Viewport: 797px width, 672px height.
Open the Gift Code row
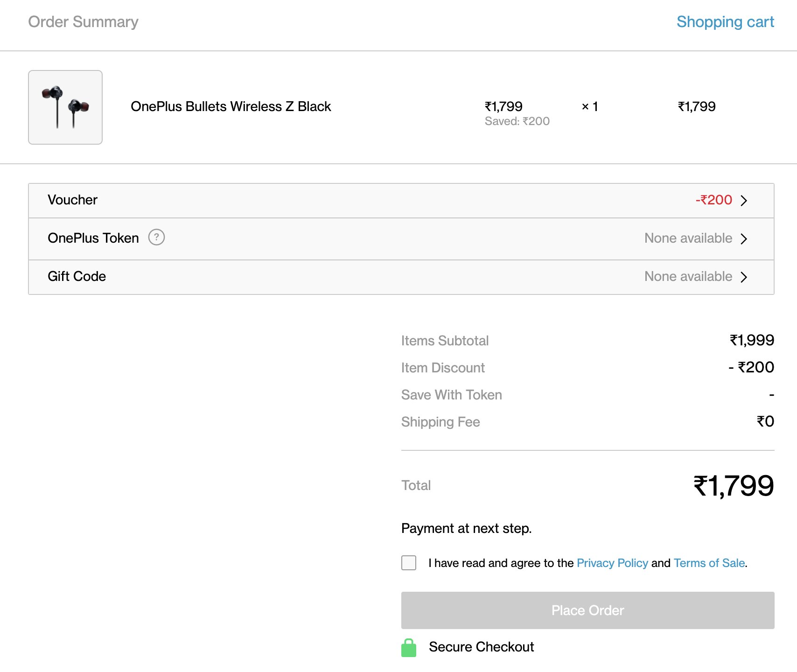[401, 277]
